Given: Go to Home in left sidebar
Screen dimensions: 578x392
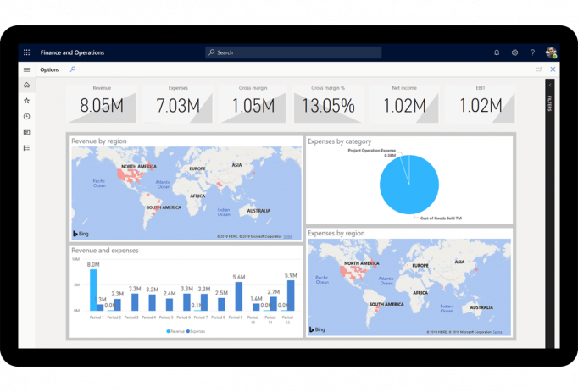Looking at the screenshot, I should [26, 85].
